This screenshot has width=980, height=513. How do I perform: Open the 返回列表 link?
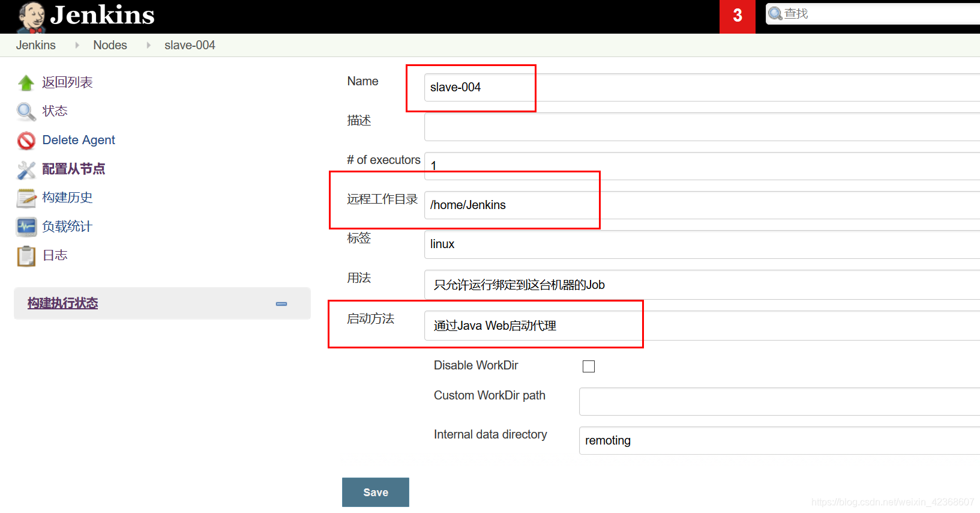[67, 82]
